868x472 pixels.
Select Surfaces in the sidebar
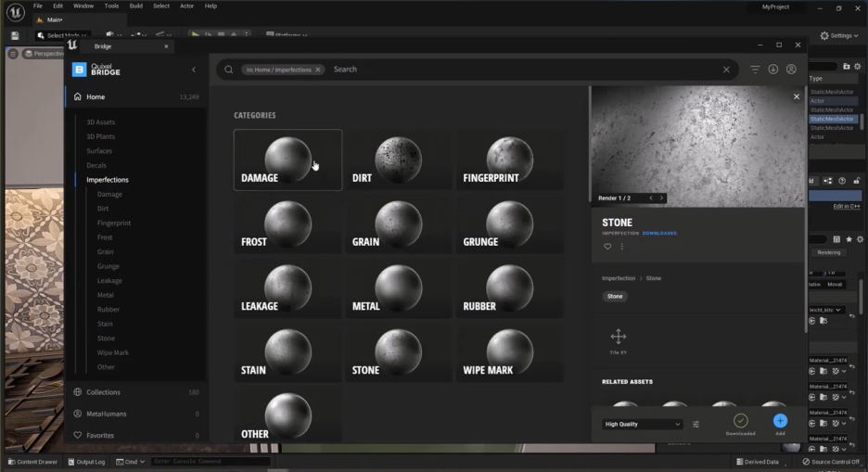tap(99, 151)
